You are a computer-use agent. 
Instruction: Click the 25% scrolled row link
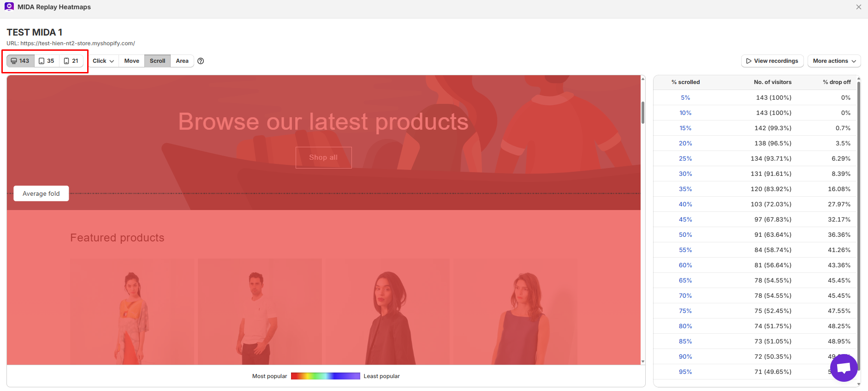[x=685, y=158]
